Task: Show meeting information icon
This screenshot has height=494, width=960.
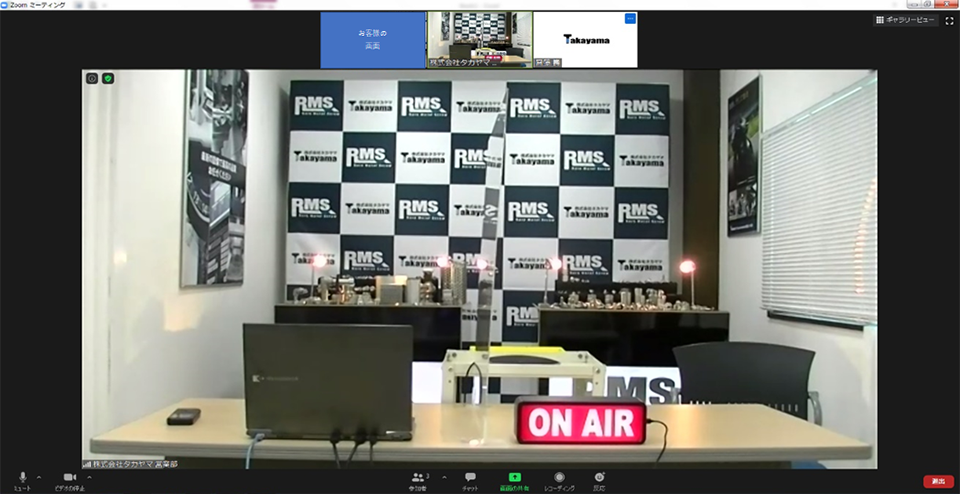Action: 92,78
